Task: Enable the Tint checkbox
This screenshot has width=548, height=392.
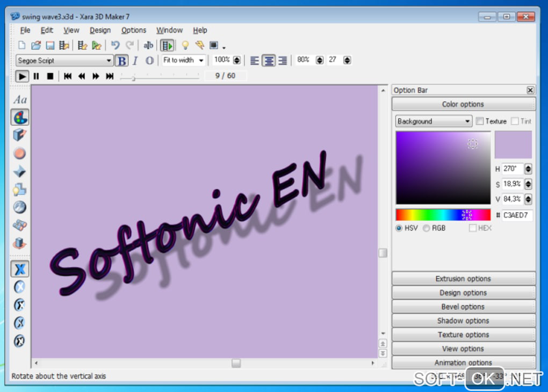Action: [x=515, y=121]
